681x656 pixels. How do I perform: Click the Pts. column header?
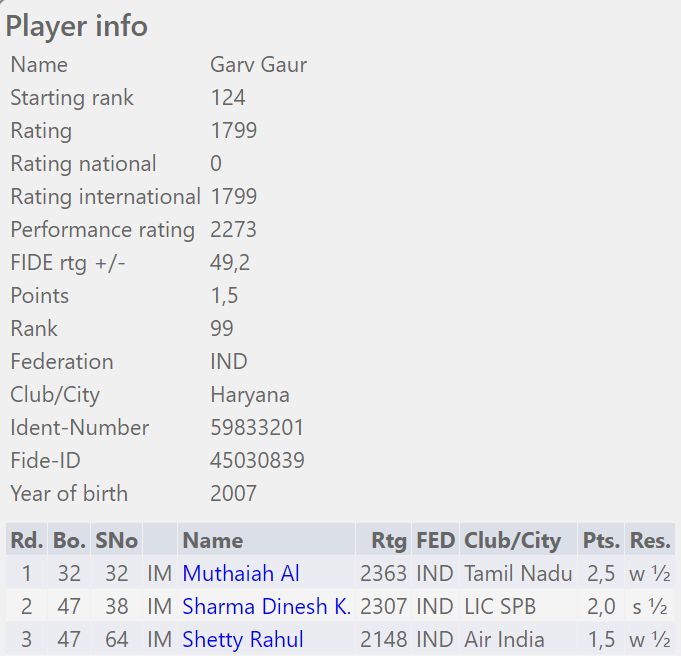click(601, 541)
